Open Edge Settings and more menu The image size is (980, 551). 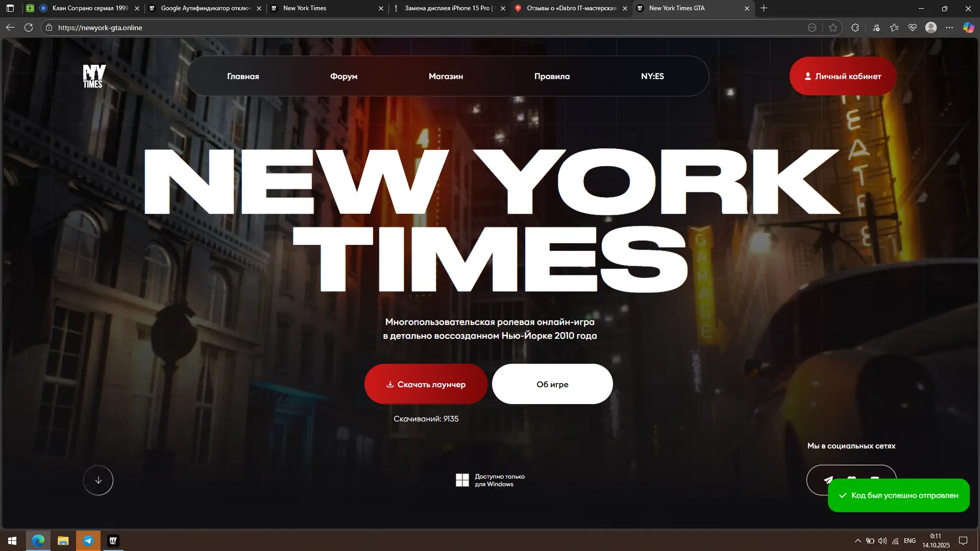point(949,28)
